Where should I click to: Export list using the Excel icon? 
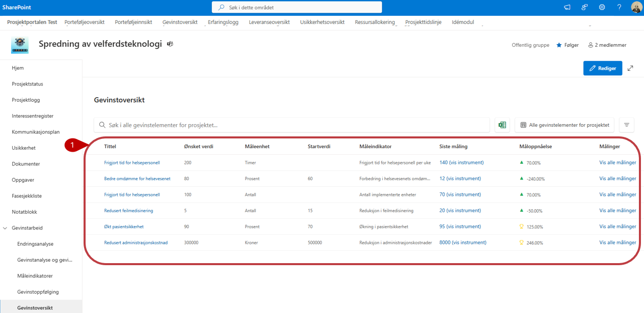click(x=502, y=125)
